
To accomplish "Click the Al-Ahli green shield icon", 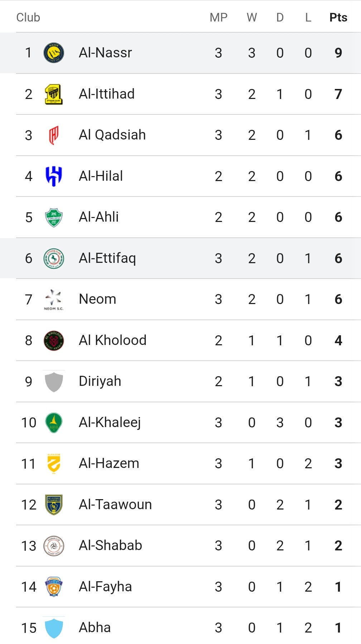I will pos(54,217).
